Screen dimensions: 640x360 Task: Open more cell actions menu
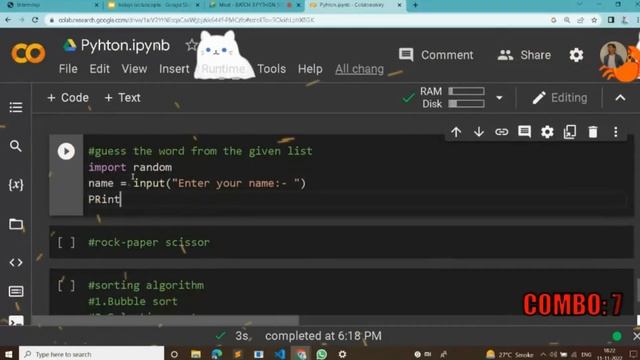[616, 132]
